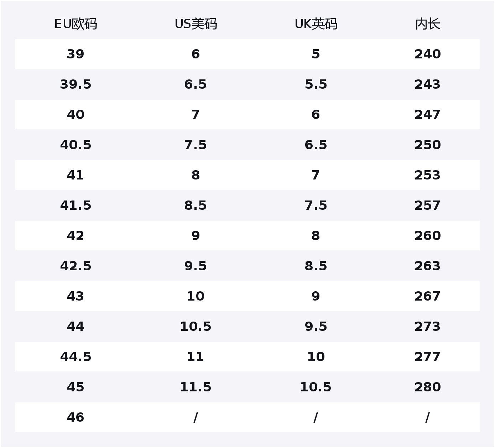
Task: Click the 247 inner length value
Action: [427, 115]
